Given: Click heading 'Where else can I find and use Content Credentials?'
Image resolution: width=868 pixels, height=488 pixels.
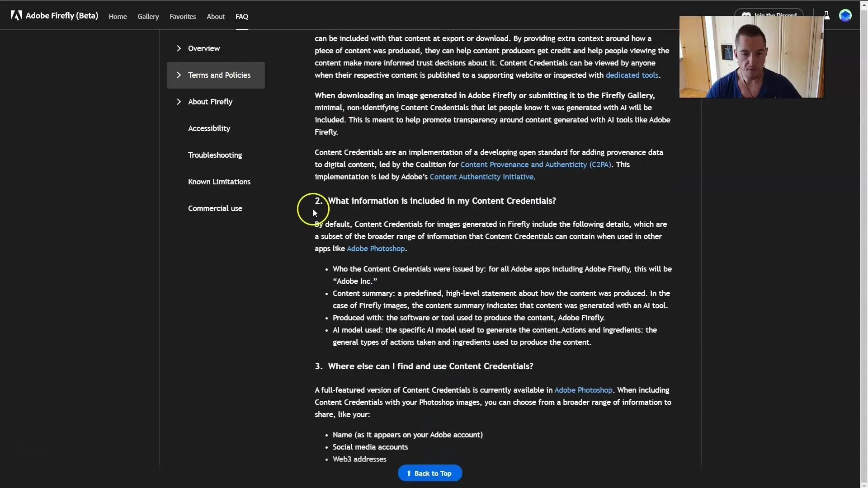Looking at the screenshot, I should pos(430,366).
